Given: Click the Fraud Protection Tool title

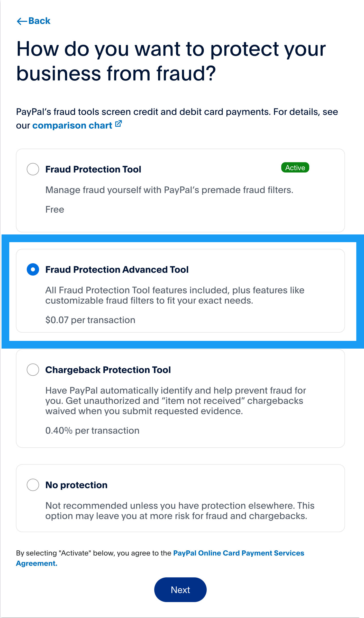Looking at the screenshot, I should tap(93, 169).
